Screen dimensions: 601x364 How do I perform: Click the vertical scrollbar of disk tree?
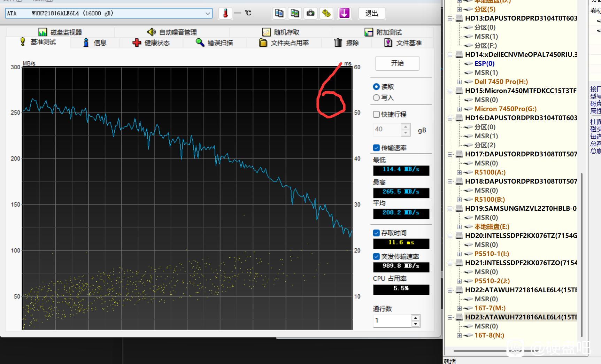[581, 255]
